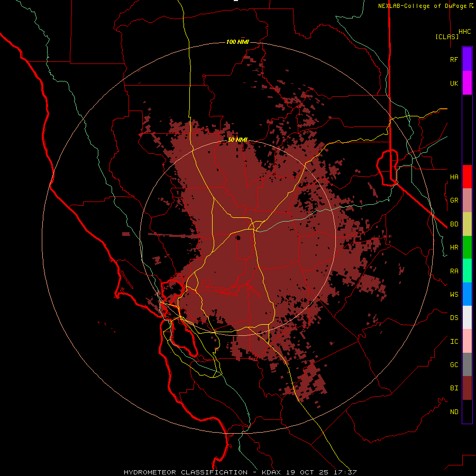The image size is (476, 476).
Task: Click the RF legend label
Action: click(454, 60)
